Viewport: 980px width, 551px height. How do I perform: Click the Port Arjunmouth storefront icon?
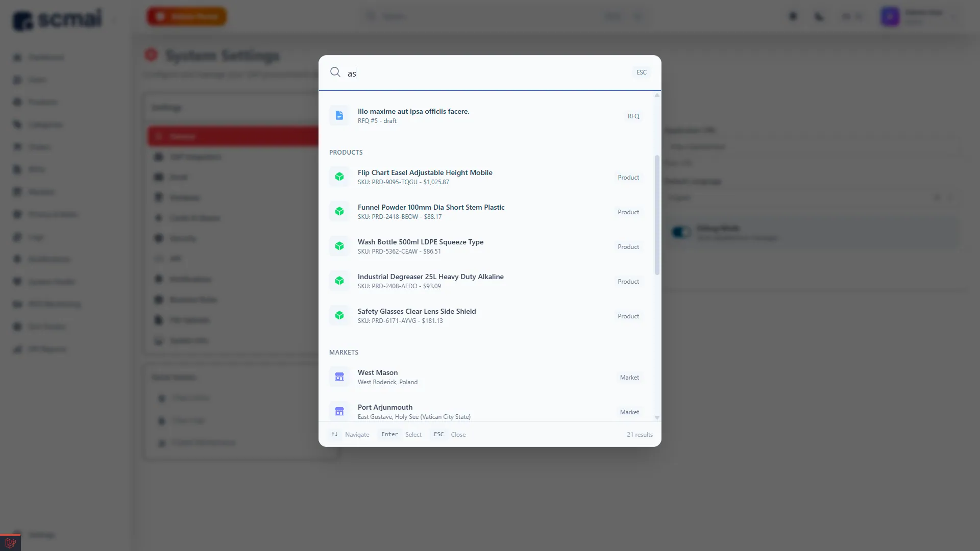(x=339, y=411)
